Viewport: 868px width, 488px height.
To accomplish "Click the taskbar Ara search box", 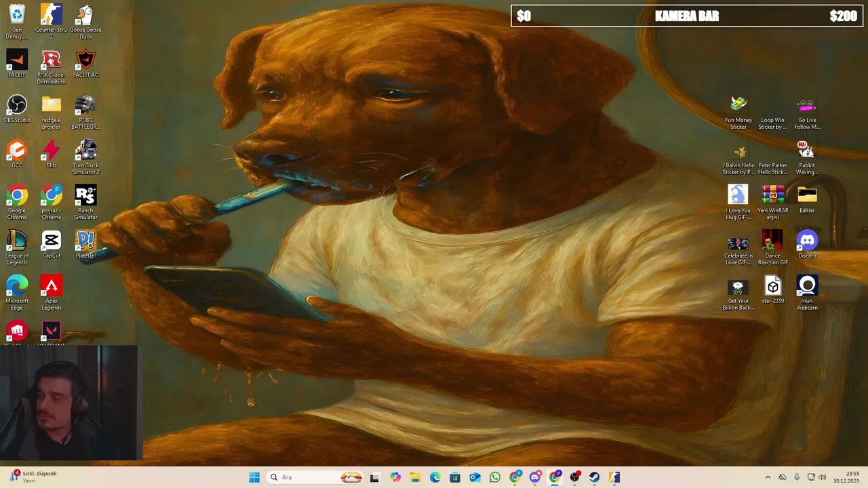I will pos(315,477).
